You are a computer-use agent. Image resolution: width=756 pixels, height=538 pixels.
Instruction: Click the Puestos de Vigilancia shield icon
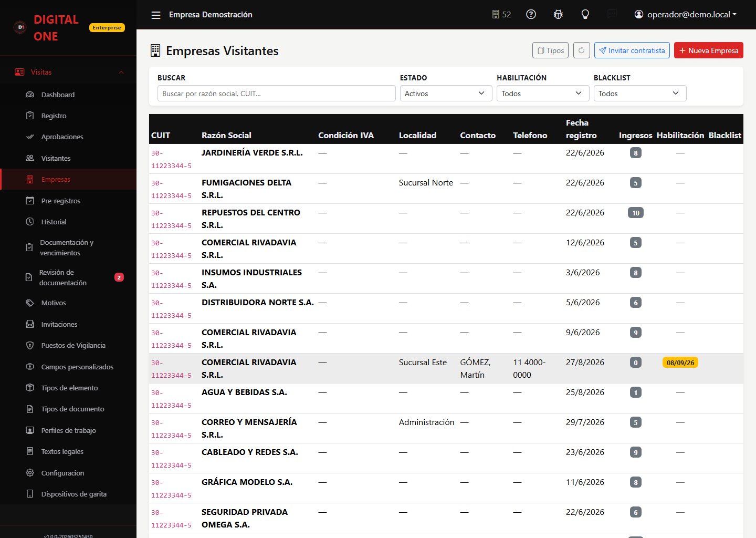(x=30, y=345)
